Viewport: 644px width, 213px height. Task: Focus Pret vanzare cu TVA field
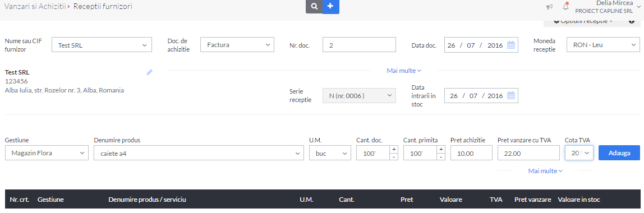point(528,153)
